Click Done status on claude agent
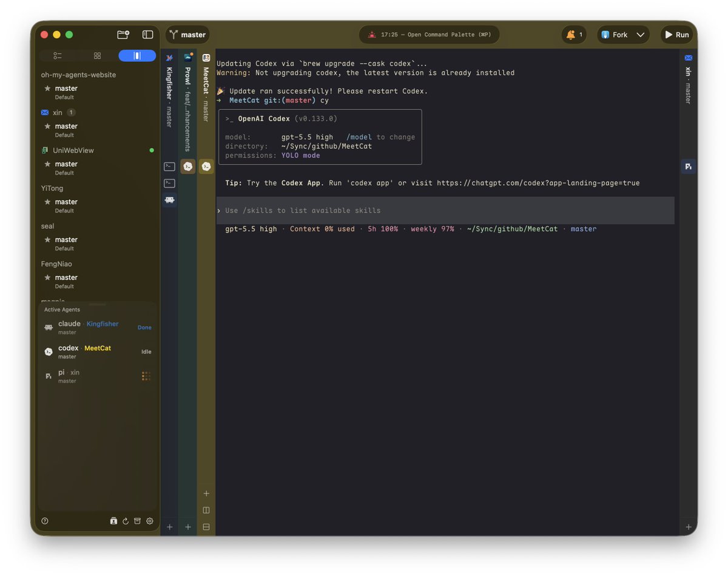Screen dimensions: 728x576 tap(144, 328)
